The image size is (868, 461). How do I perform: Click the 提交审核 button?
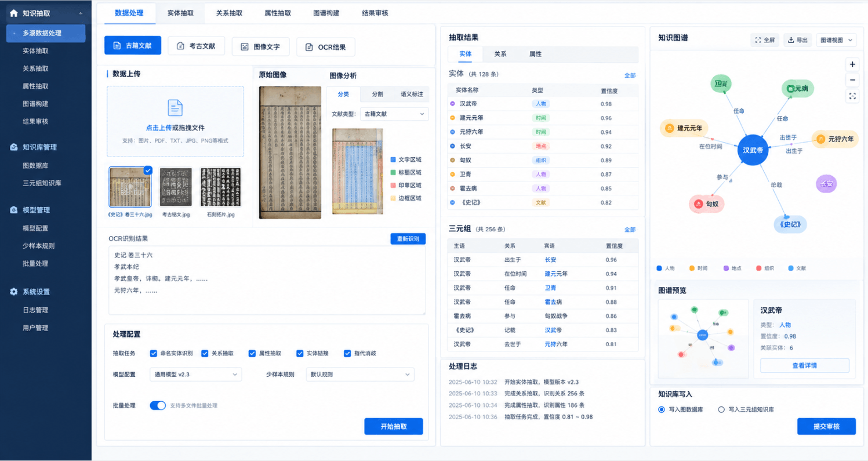826,426
